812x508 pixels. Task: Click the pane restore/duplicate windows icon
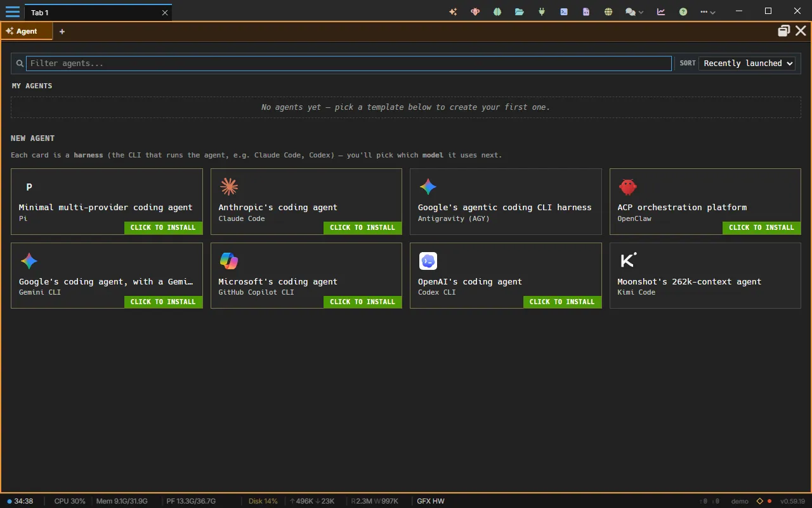(x=784, y=30)
